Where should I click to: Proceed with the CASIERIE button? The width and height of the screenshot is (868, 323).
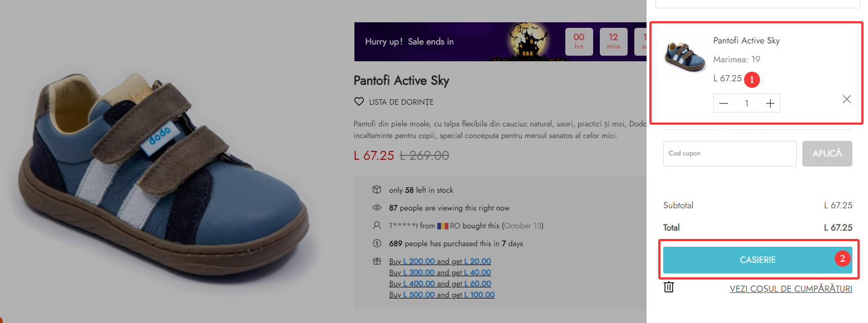pos(757,260)
